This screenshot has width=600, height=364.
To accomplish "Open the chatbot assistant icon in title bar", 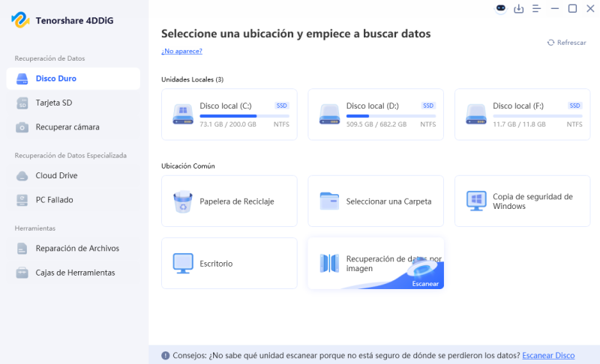I will click(x=500, y=8).
